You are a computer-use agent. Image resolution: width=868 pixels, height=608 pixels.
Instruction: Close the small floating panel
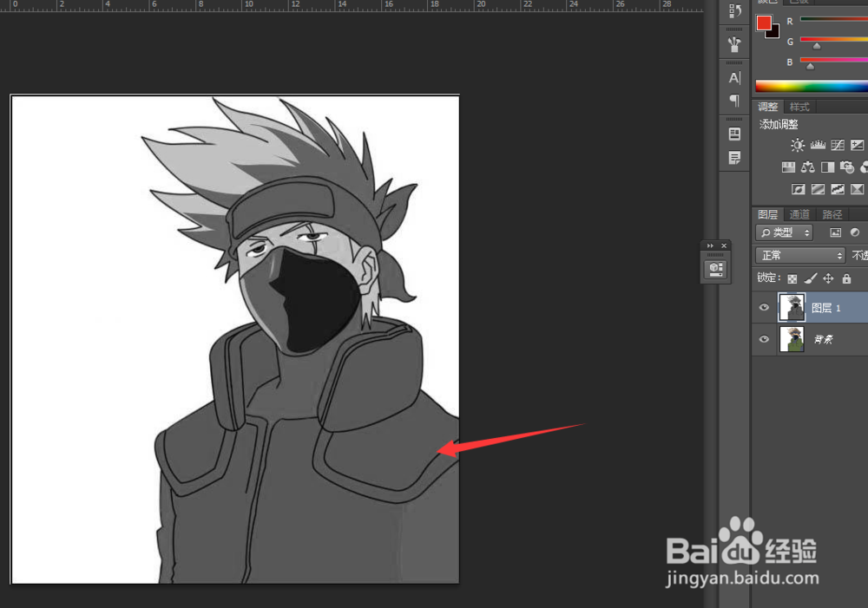[724, 245]
